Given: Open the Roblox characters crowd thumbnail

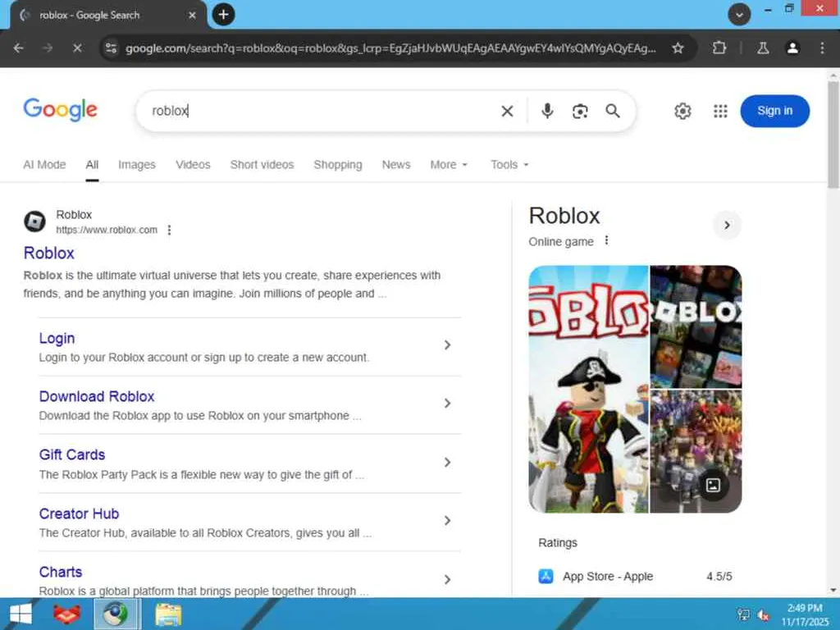Looking at the screenshot, I should (696, 452).
